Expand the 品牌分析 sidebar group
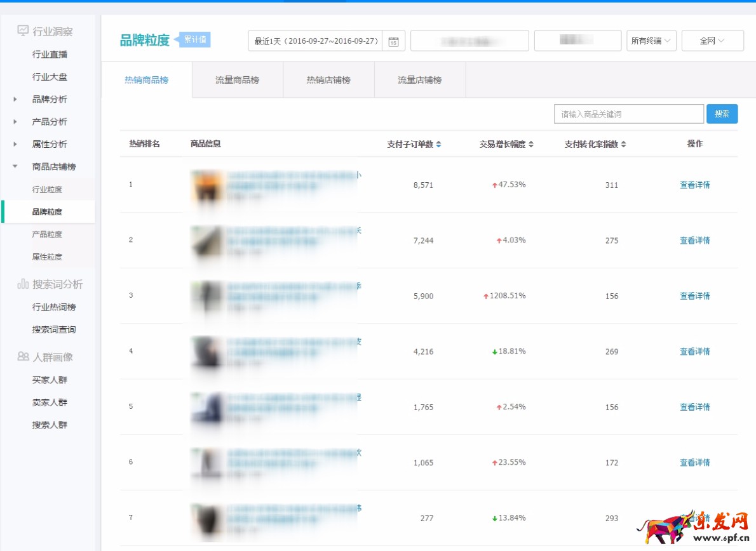 pyautogui.click(x=15, y=100)
